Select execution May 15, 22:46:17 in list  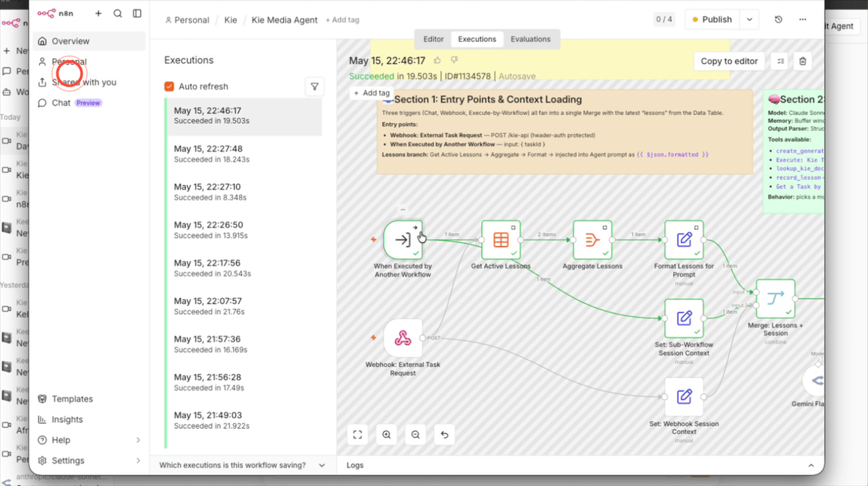point(244,116)
